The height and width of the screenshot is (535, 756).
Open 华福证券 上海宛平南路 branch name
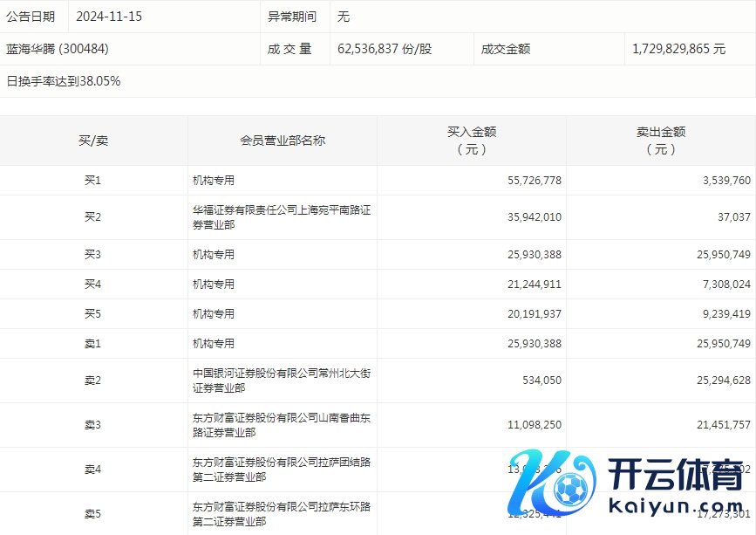[282, 217]
